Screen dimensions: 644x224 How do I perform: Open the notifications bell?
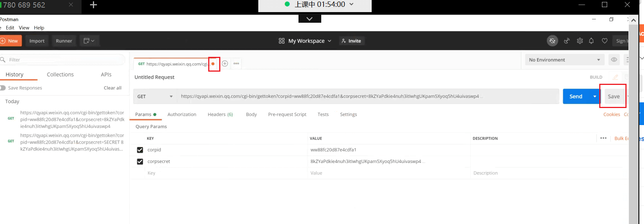point(591,41)
